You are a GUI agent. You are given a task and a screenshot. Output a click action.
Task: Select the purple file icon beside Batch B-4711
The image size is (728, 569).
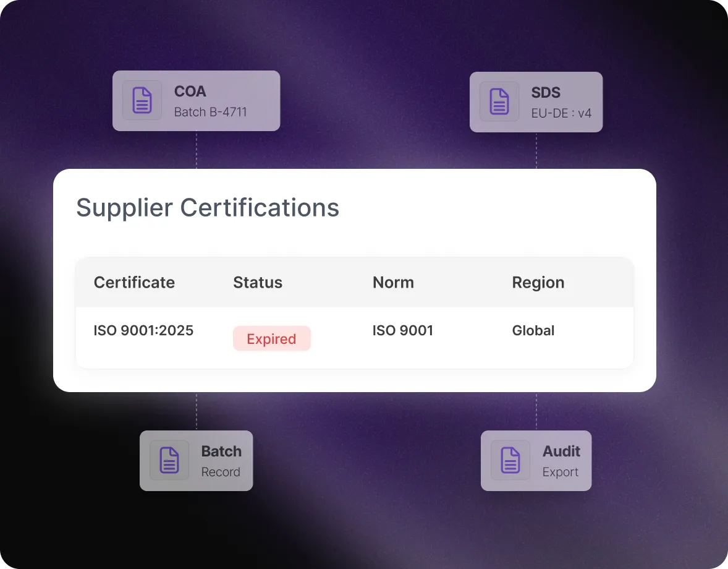click(142, 100)
